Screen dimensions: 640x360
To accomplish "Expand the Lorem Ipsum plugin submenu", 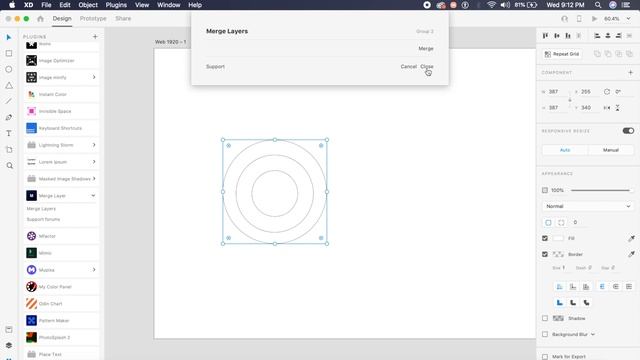I will [94, 162].
